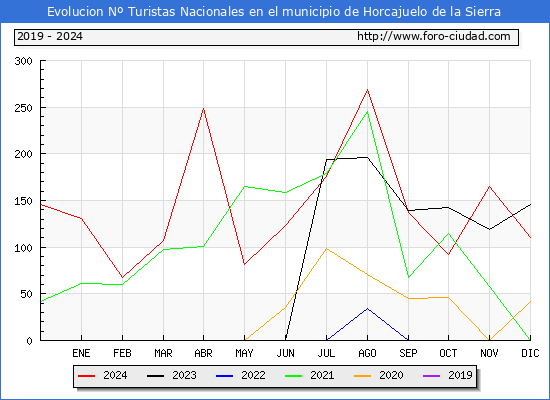Click the JUL month axis label
Image resolution: width=550 pixels, height=400 pixels.
click(x=326, y=353)
